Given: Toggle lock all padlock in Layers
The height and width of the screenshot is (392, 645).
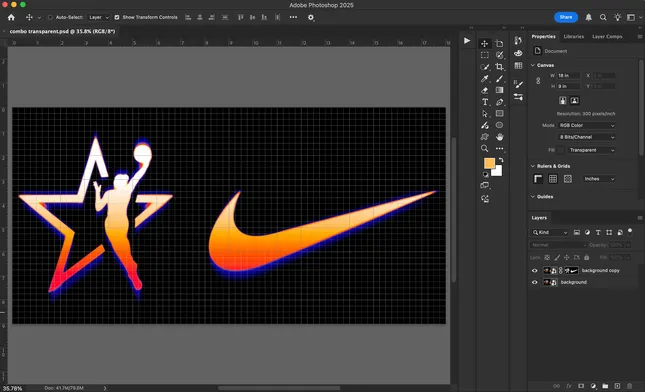Looking at the screenshot, I should [x=587, y=257].
